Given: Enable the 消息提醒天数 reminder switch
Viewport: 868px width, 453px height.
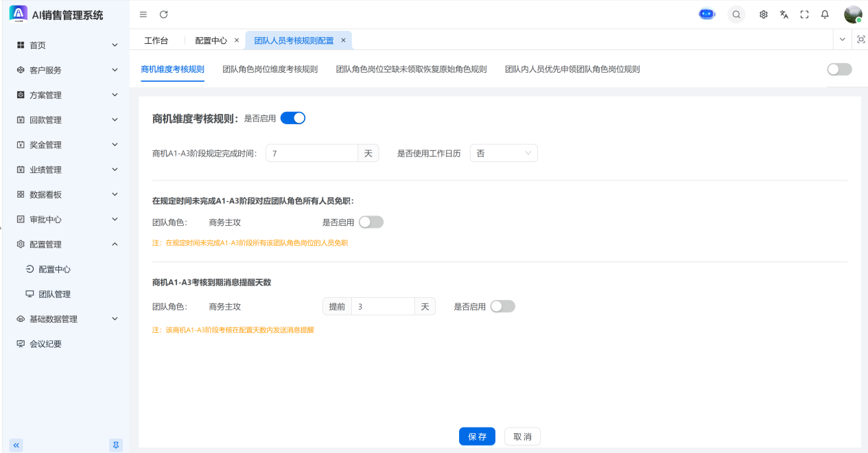Looking at the screenshot, I should pos(502,307).
